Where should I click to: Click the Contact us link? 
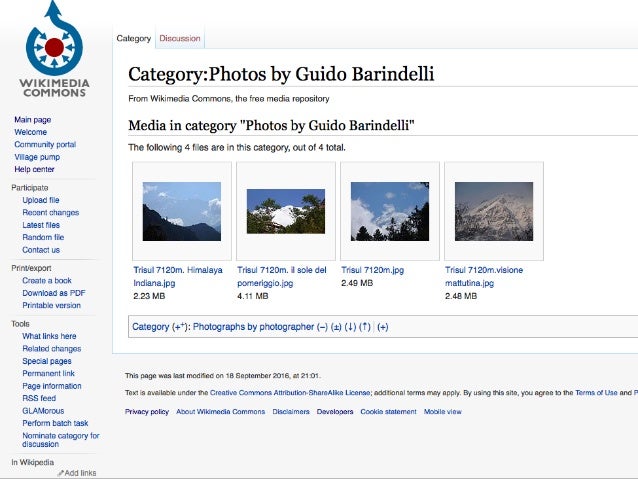(41, 250)
